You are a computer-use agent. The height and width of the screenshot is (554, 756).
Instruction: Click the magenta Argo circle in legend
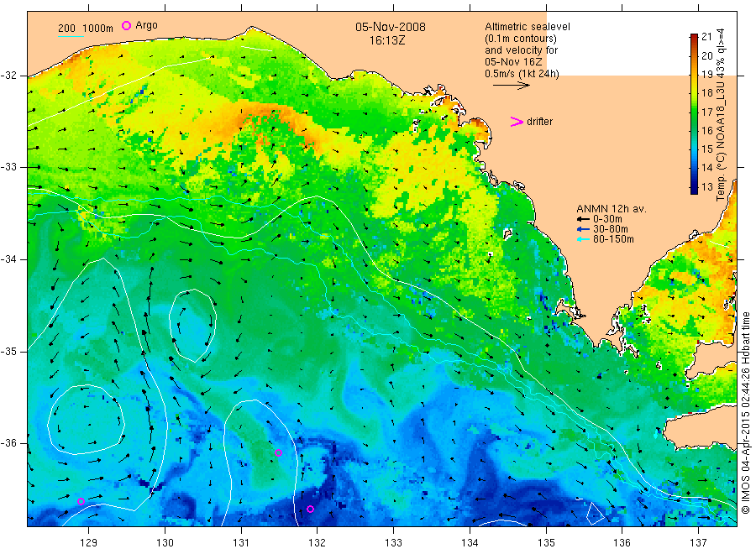(126, 25)
